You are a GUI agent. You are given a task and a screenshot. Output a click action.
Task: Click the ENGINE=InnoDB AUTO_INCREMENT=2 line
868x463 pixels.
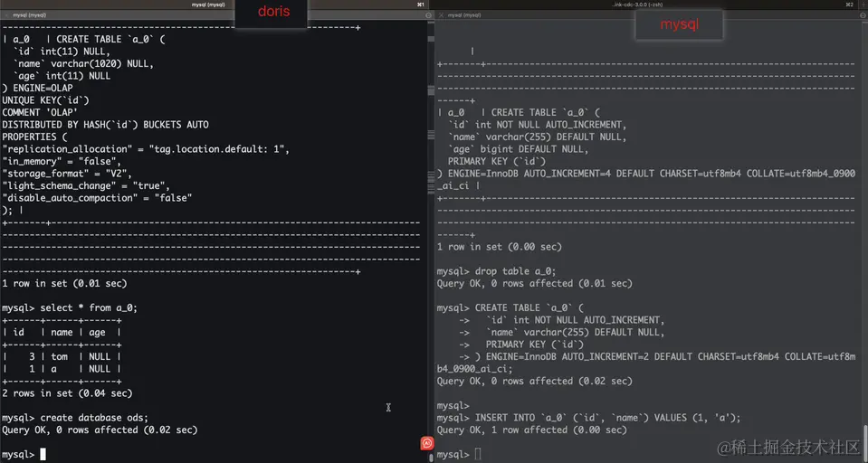pyautogui.click(x=657, y=357)
